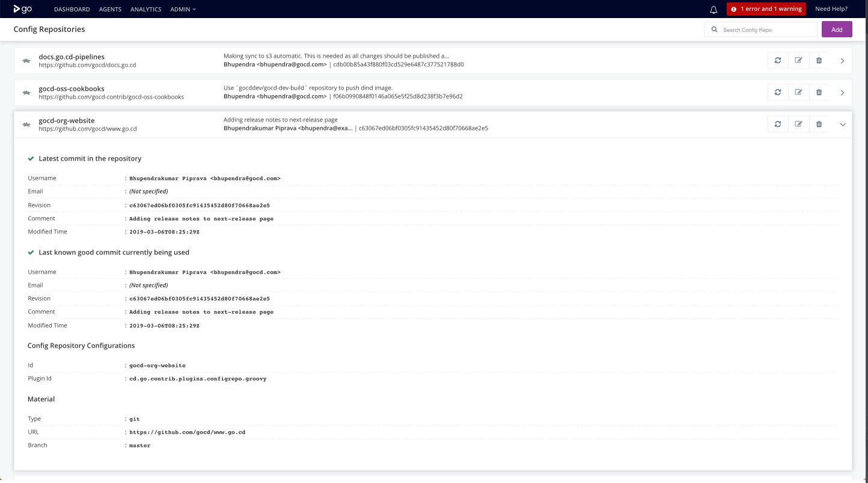Click the Latest commit in the repository heading
868x483 pixels.
pyautogui.click(x=90, y=159)
